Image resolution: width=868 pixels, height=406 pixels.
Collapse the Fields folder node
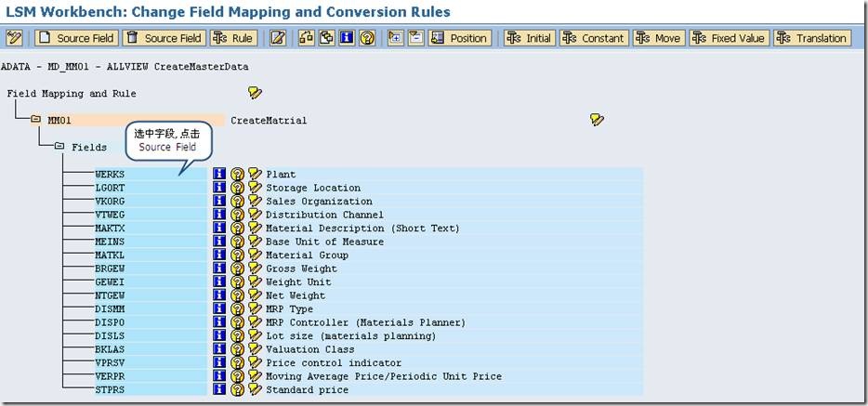click(x=59, y=147)
